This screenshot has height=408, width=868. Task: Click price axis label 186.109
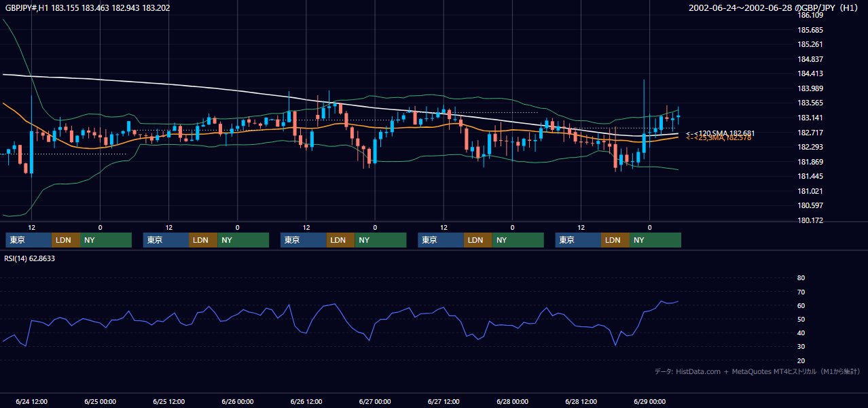[810, 15]
